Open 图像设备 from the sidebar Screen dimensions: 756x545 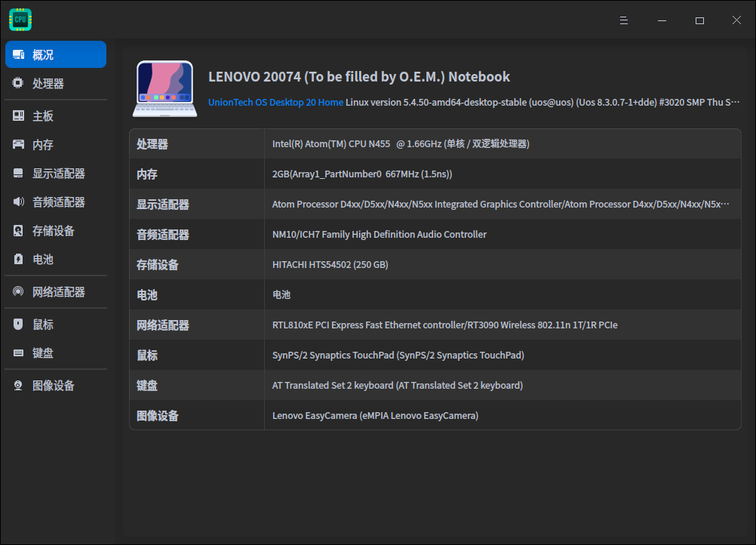tap(49, 385)
